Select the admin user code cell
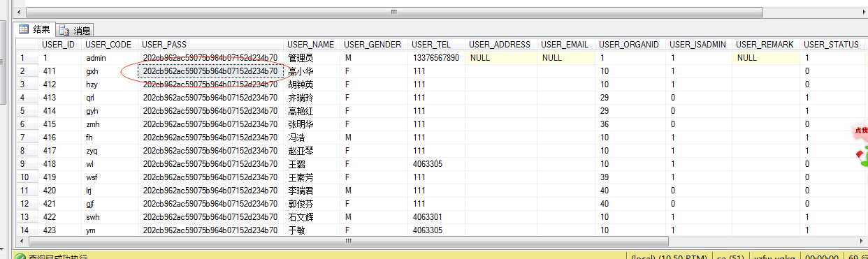Image resolution: width=868 pixels, height=259 pixels. click(x=110, y=58)
